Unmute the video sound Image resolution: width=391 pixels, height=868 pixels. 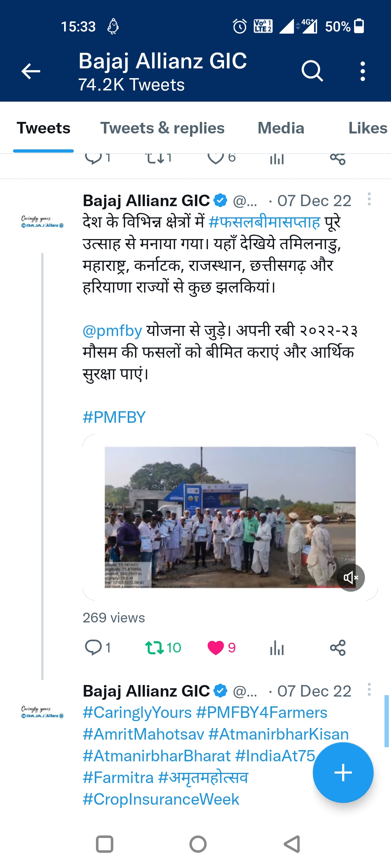pos(350,577)
